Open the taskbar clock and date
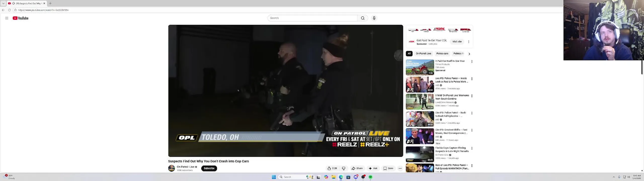The height and width of the screenshot is (181, 644). tap(637, 177)
